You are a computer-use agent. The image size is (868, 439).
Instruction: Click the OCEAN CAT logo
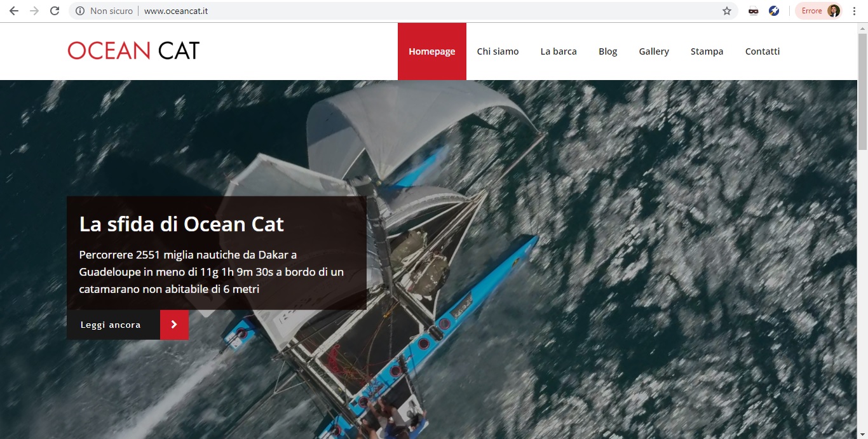[x=133, y=51]
